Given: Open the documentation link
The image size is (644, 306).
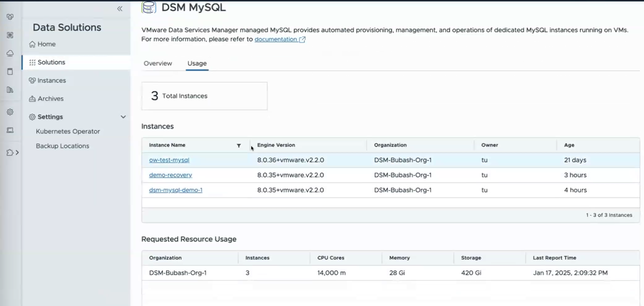Looking at the screenshot, I should click(276, 39).
